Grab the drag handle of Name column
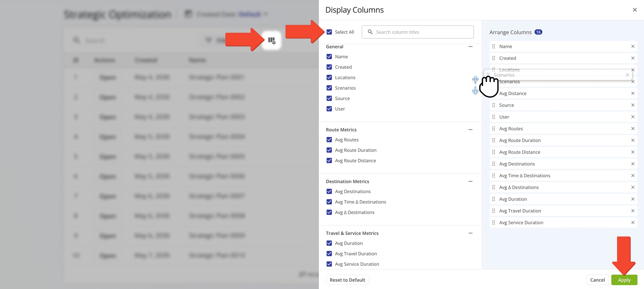This screenshot has height=289, width=644. coord(493,46)
